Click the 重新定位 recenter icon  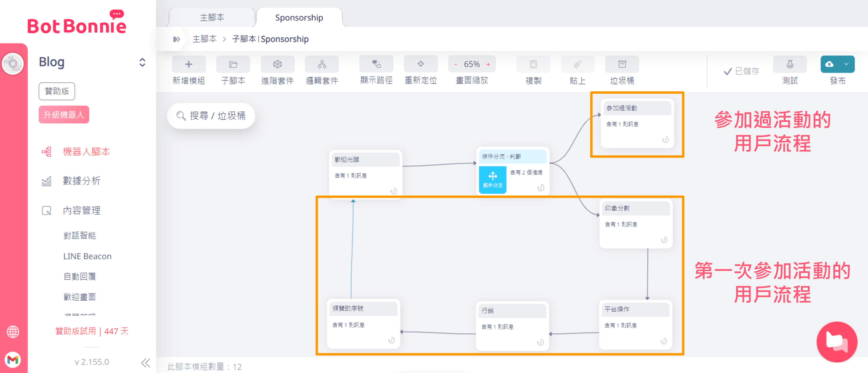(420, 64)
